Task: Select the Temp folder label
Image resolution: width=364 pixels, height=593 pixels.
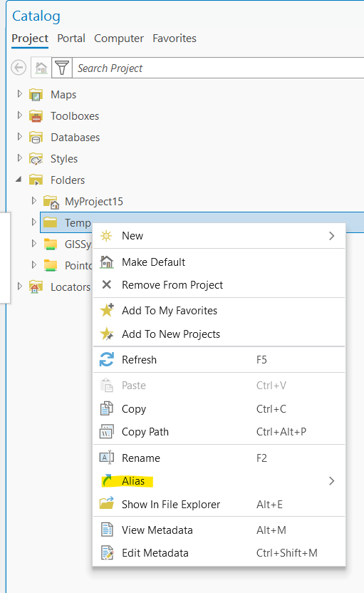Action: 78,223
